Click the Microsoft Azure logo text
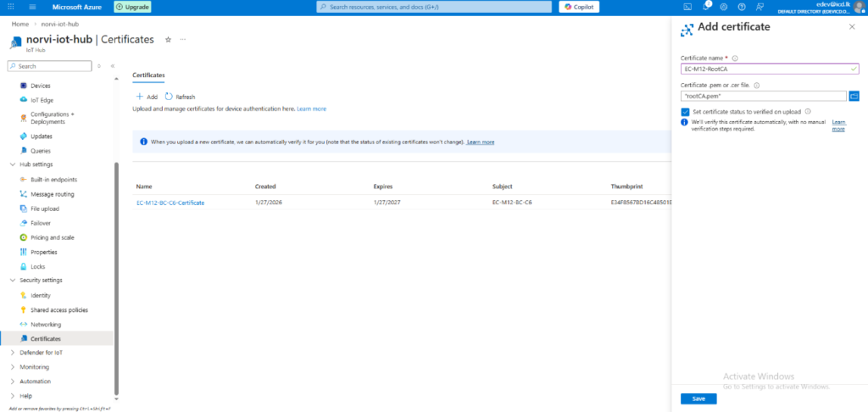 77,7
